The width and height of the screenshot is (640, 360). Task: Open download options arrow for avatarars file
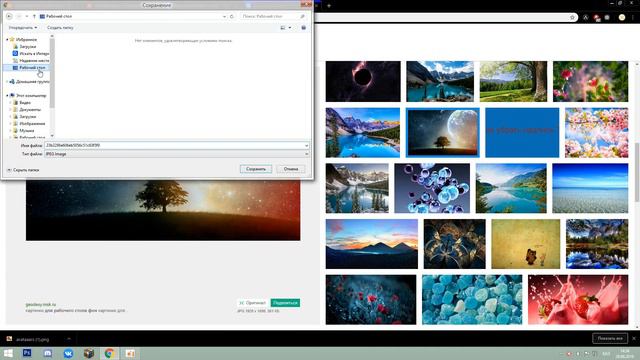coord(69,339)
